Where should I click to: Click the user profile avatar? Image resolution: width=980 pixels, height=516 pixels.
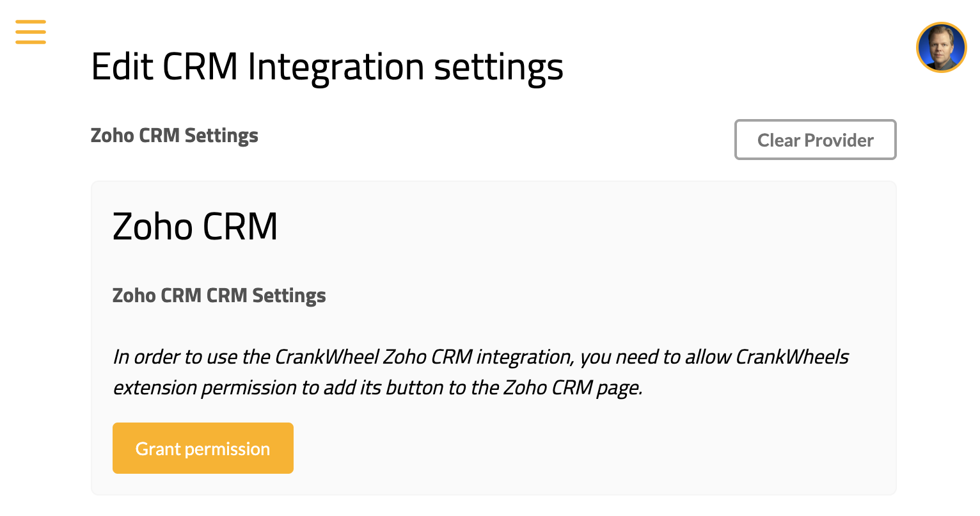click(941, 47)
